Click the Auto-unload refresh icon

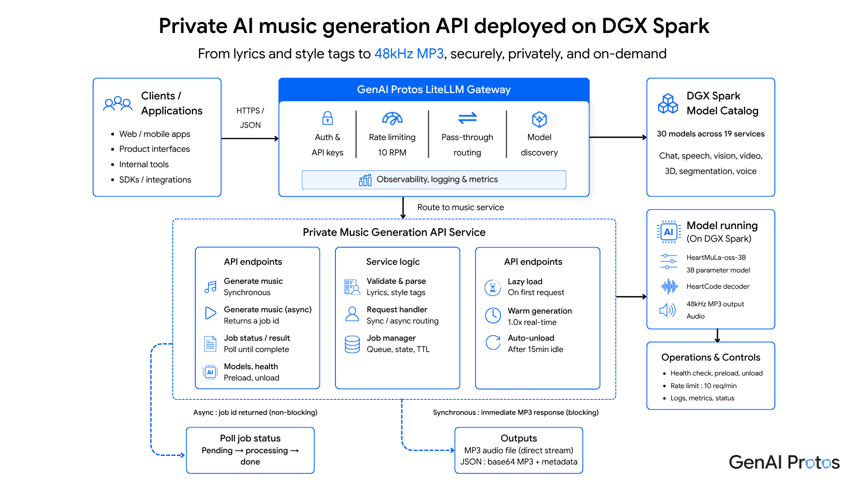[x=493, y=343]
